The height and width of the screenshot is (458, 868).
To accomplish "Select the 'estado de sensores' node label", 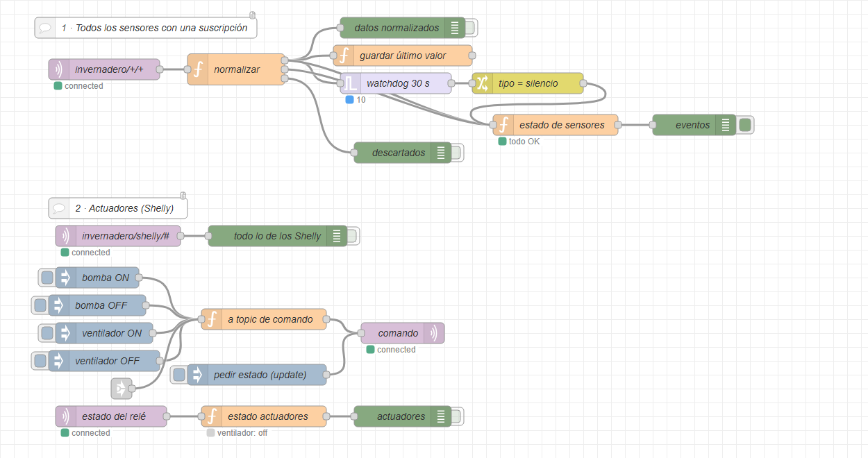I will 562,125.
